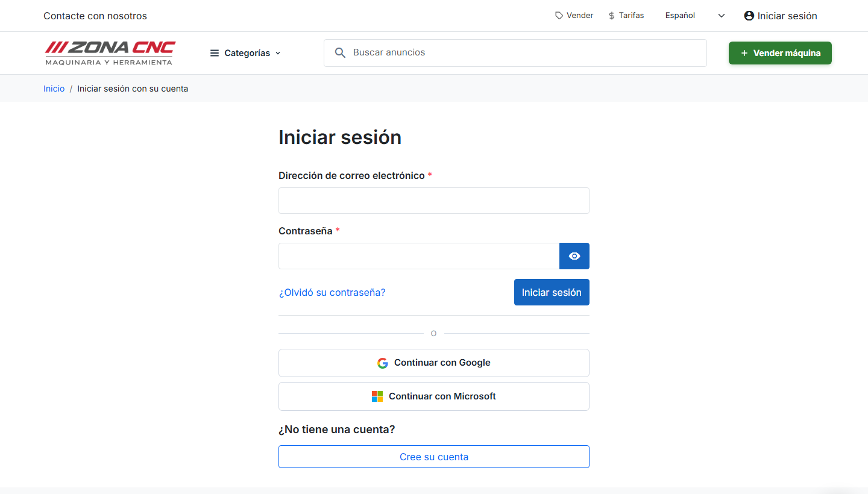Click the email address input field

point(434,201)
